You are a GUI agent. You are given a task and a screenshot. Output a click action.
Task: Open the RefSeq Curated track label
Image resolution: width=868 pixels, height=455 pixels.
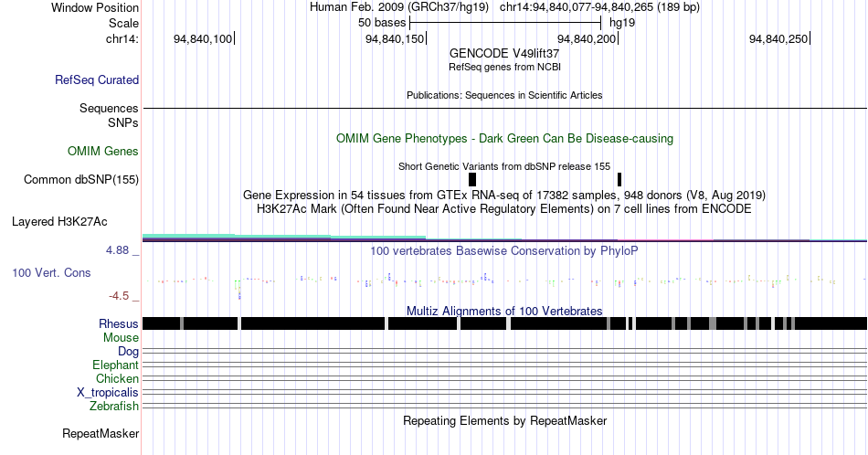coord(96,79)
